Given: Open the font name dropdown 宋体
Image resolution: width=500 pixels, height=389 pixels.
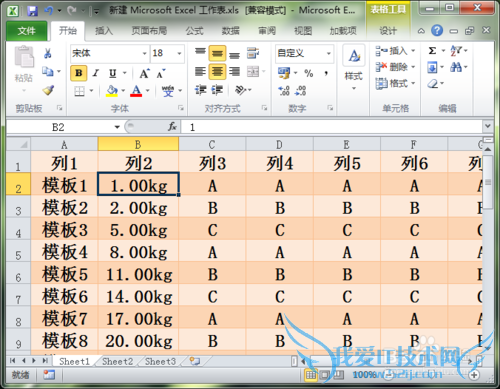Looking at the screenshot, I should (145, 54).
